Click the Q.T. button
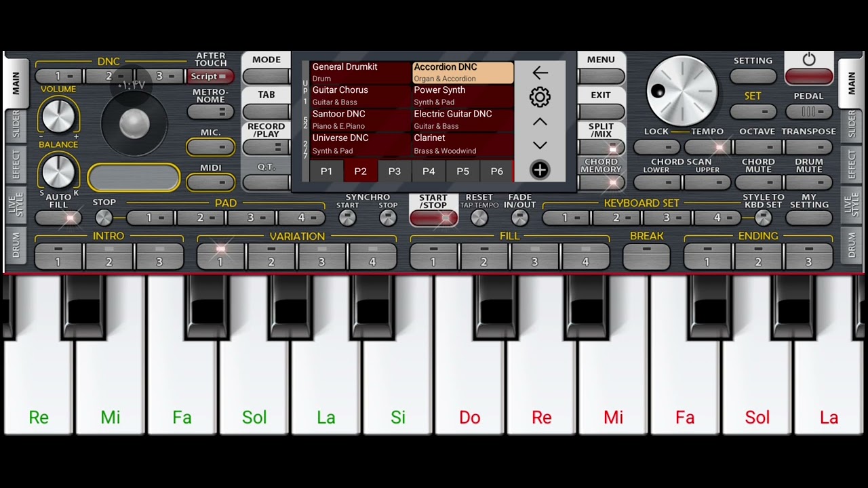Screen dimensions: 868x488 (x=267, y=182)
